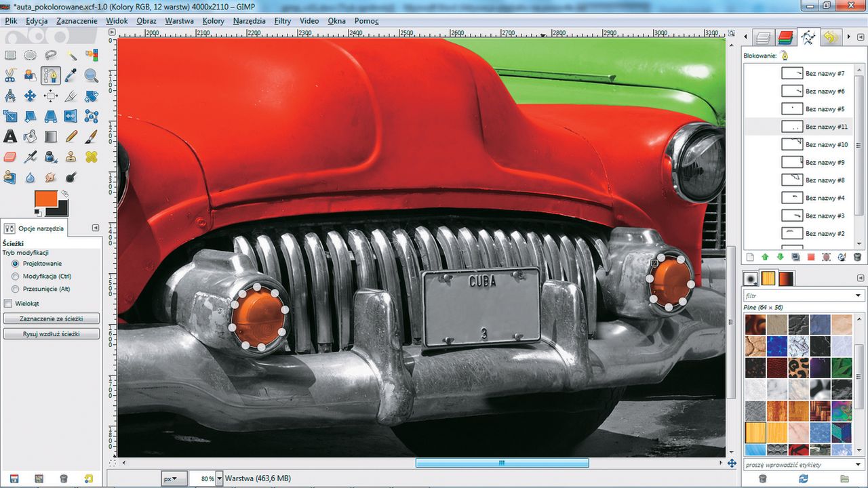
Task: Select the Text tool
Action: (x=10, y=137)
